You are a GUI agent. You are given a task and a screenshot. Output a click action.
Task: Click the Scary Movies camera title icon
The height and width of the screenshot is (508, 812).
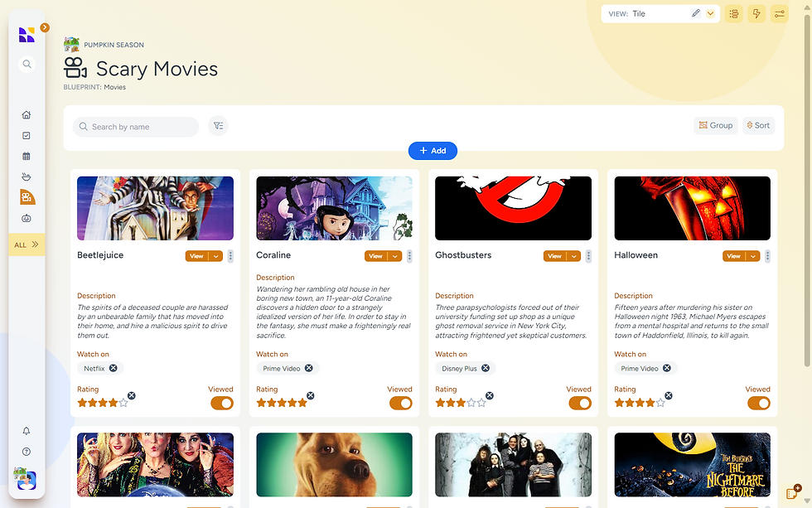(75, 68)
